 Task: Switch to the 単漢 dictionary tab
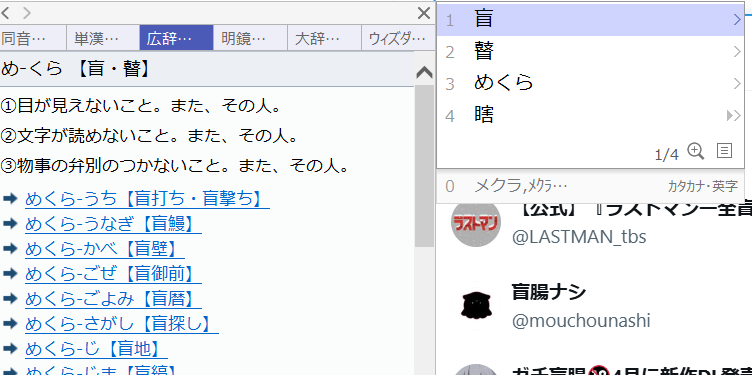pos(103,38)
